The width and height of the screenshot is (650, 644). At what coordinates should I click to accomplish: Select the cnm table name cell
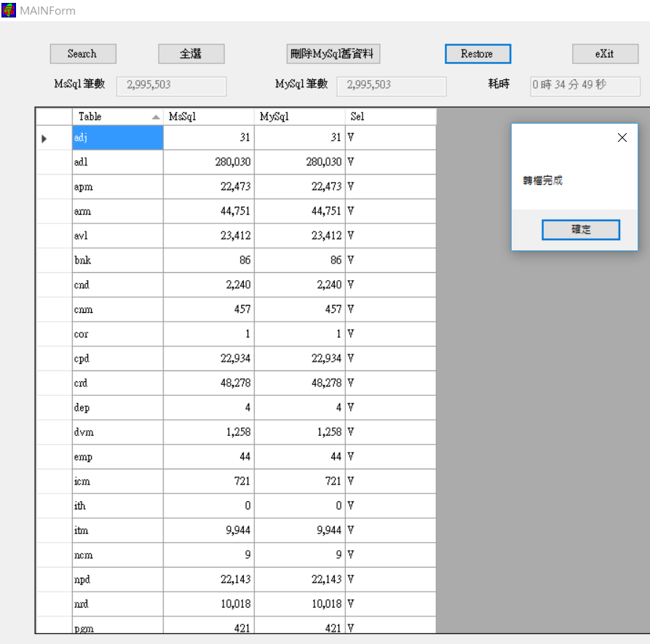[118, 309]
